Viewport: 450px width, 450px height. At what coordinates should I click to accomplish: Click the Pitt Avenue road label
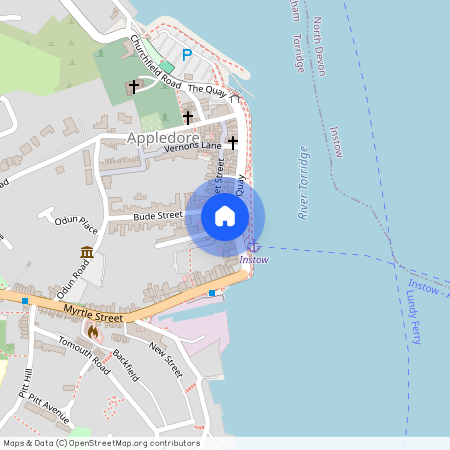click(49, 408)
